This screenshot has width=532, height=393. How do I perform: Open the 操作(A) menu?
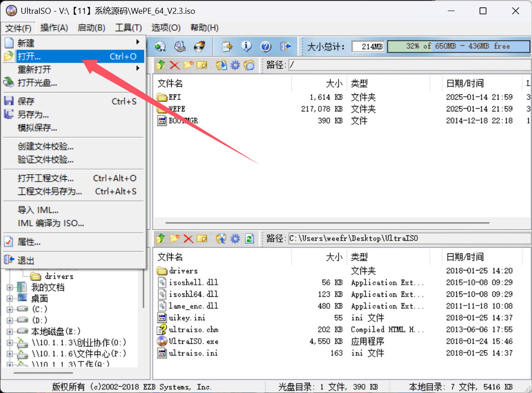pyautogui.click(x=54, y=28)
